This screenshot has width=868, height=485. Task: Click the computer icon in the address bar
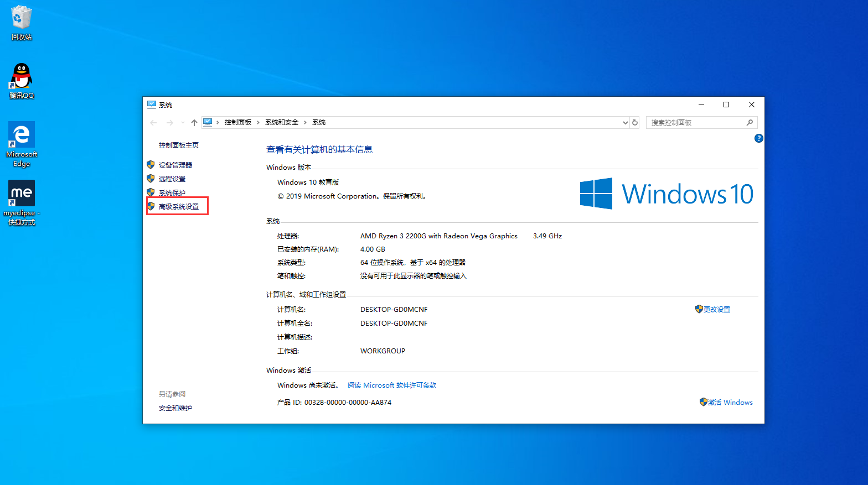pyautogui.click(x=208, y=122)
